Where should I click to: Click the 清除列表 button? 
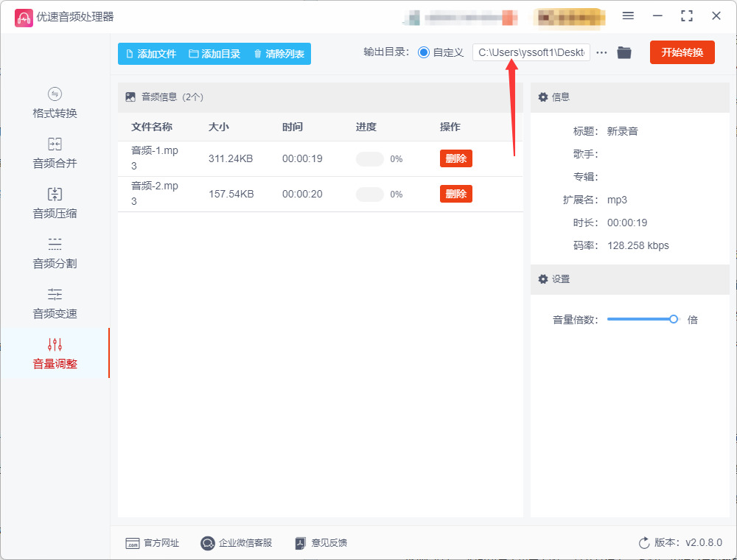(x=279, y=54)
